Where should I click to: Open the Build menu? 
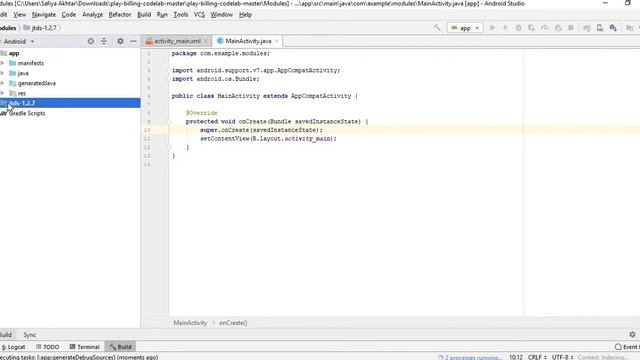144,14
